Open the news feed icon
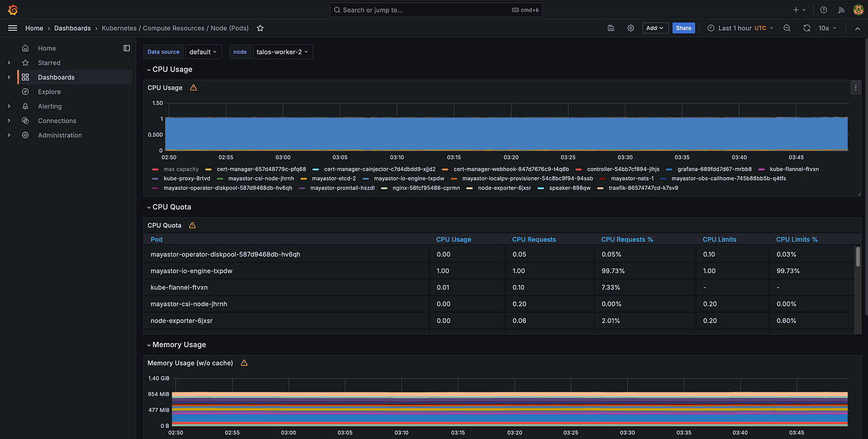This screenshot has width=868, height=439. [841, 10]
